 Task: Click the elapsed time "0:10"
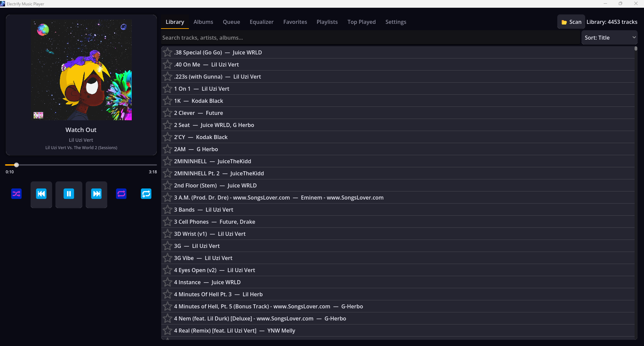[10, 172]
